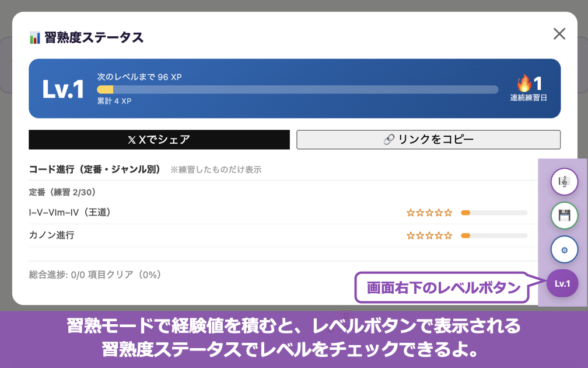Select the カノン進行 progression row
This screenshot has width=588, height=368.
click(x=278, y=235)
